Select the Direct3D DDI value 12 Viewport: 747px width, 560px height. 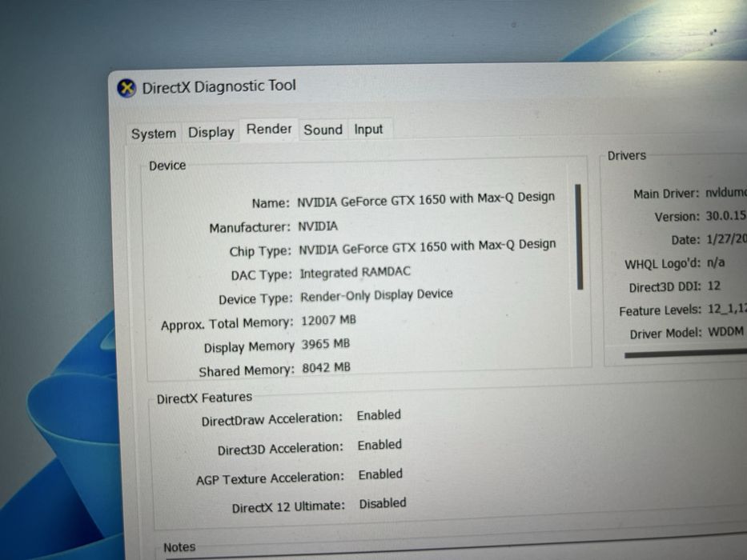pos(713,286)
